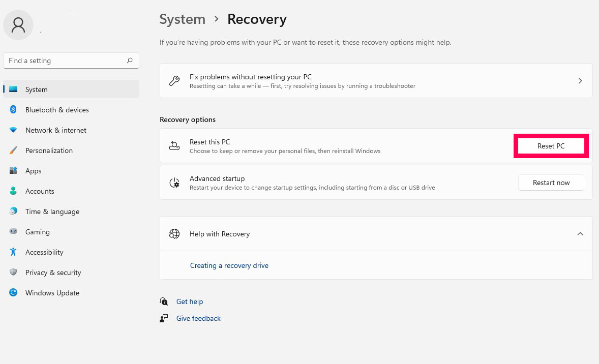Open Windows Update page
Image resolution: width=599 pixels, height=364 pixels.
pyautogui.click(x=71, y=293)
